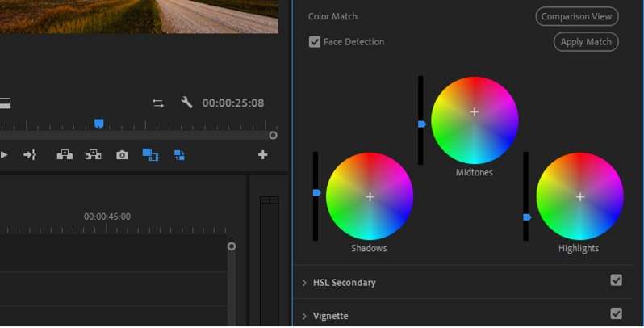Click the go to out point icon
Viewport: 644px width, 328px height.
[30, 155]
